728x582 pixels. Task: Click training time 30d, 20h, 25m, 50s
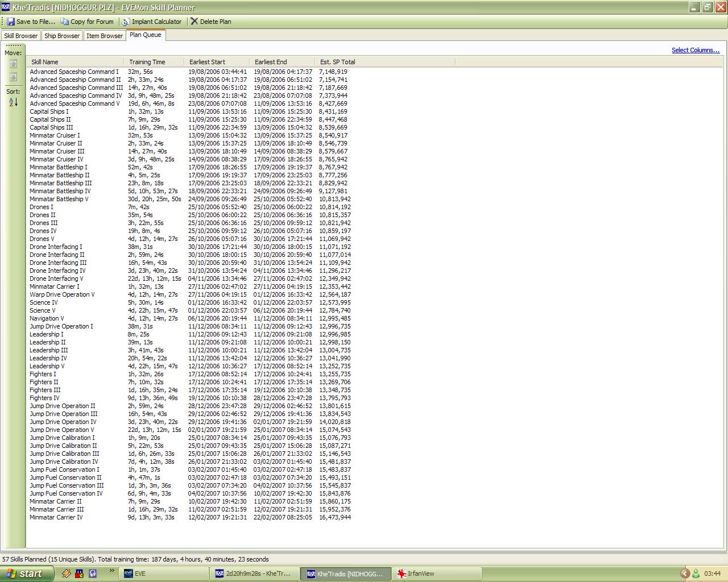tap(154, 199)
